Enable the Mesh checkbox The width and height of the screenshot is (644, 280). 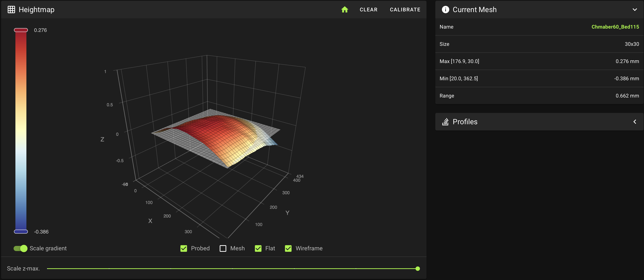223,248
